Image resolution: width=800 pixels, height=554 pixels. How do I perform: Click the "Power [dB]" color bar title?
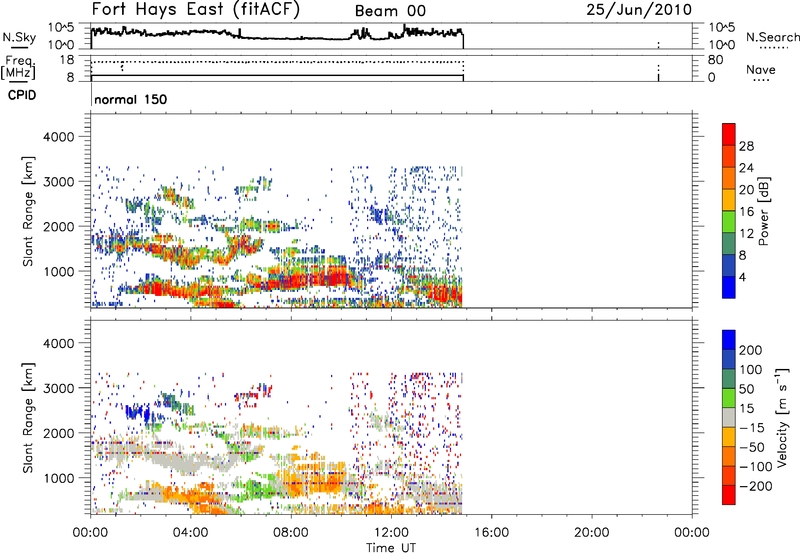coord(763,211)
